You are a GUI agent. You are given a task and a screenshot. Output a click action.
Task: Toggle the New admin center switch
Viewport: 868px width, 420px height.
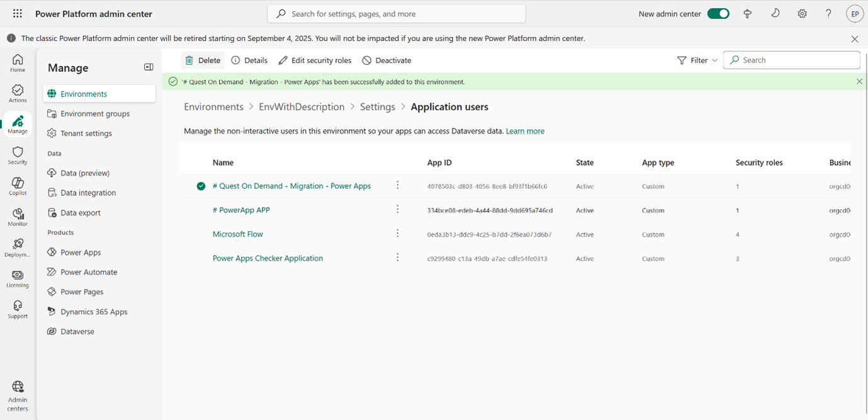718,14
